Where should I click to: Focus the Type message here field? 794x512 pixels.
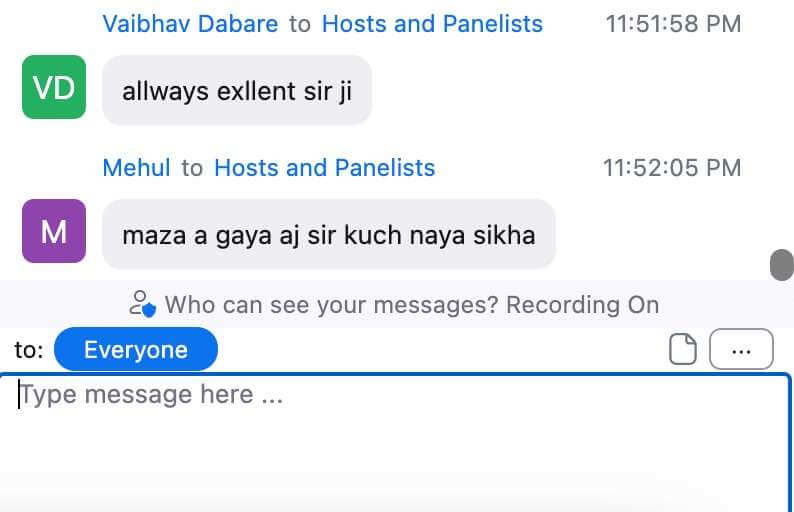(395, 430)
